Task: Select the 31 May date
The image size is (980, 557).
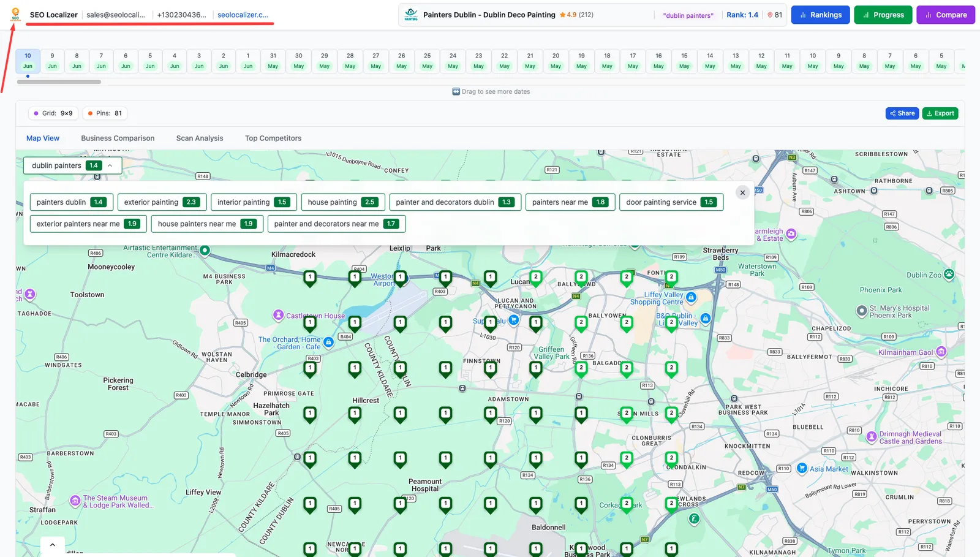Action: tap(273, 61)
